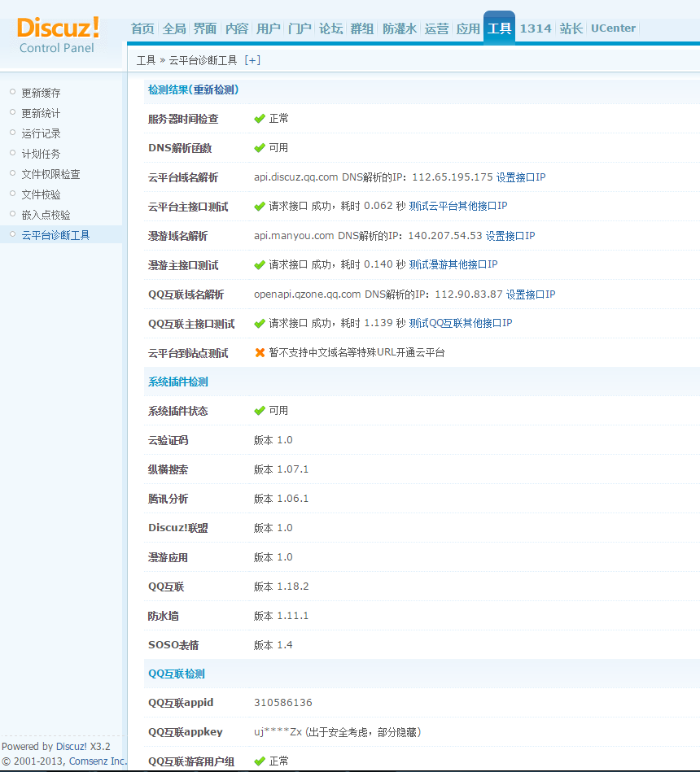
Task: Switch to the 站长 navigation tab
Action: pyautogui.click(x=571, y=28)
